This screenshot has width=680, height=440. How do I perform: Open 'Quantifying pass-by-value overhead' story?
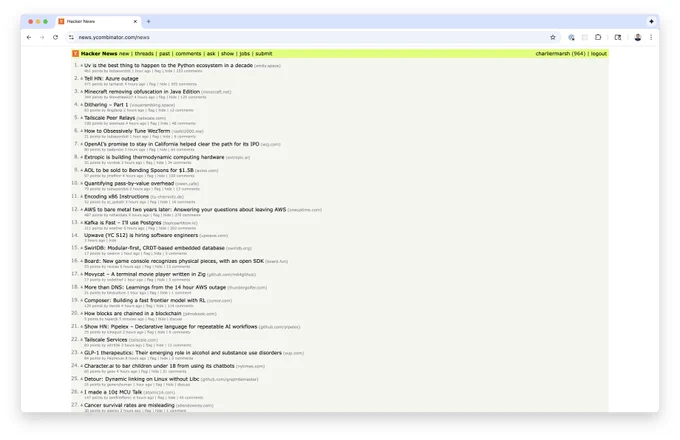coord(129,183)
